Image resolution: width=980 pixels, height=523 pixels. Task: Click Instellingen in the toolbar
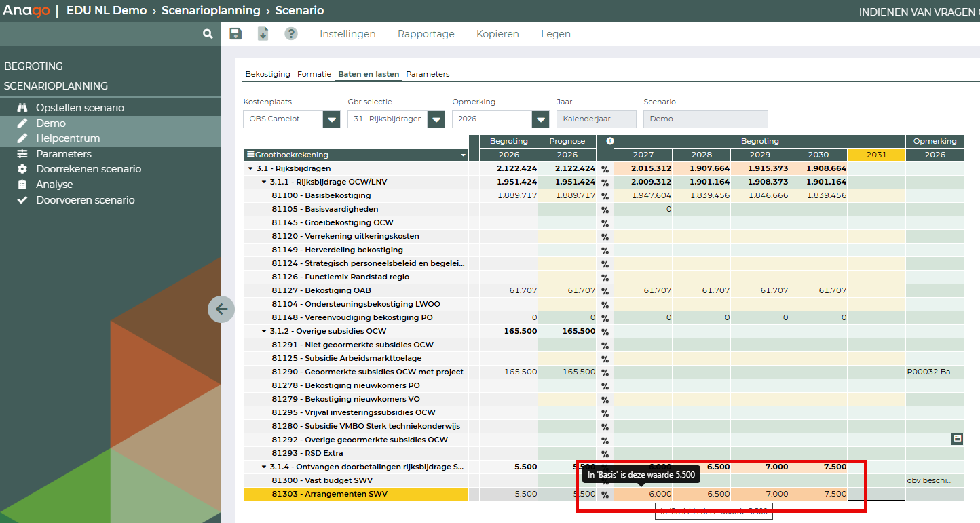[347, 34]
